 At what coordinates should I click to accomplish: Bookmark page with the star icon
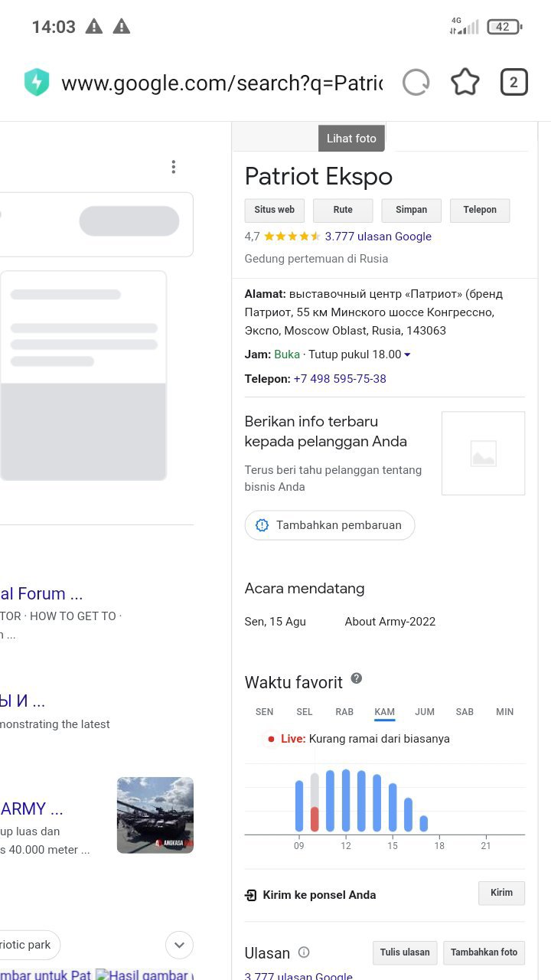point(465,83)
